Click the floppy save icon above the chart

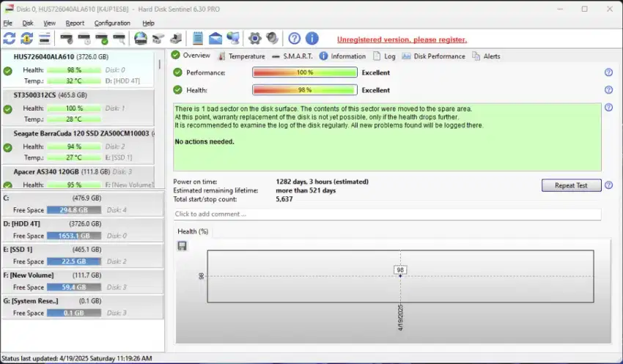click(182, 246)
